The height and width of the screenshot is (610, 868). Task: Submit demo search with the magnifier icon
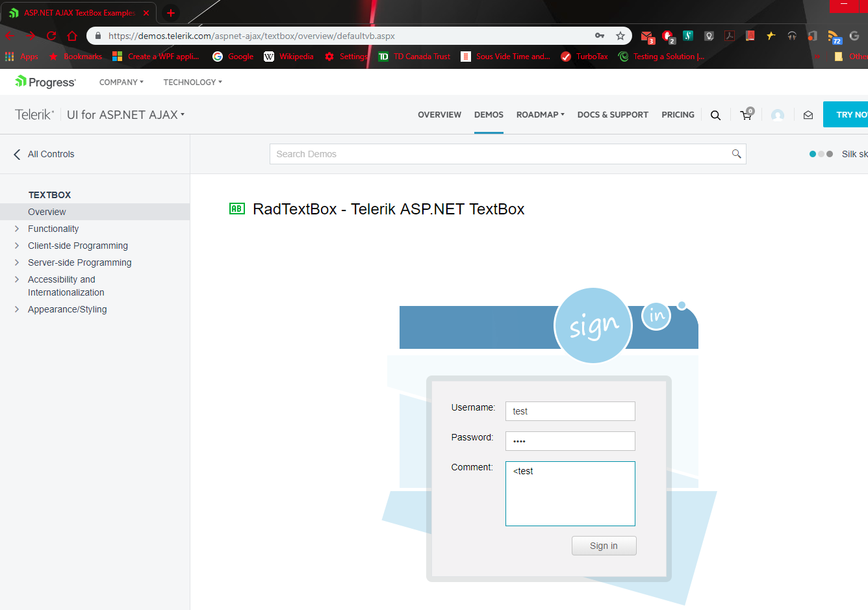click(x=736, y=154)
